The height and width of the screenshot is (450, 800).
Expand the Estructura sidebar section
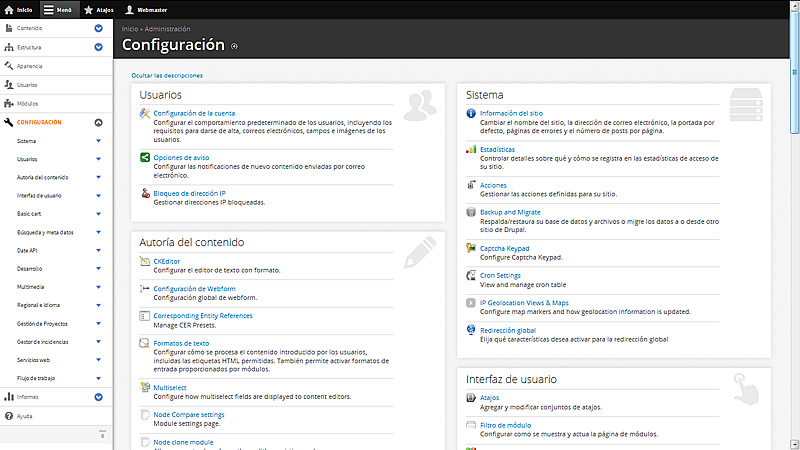tap(98, 47)
